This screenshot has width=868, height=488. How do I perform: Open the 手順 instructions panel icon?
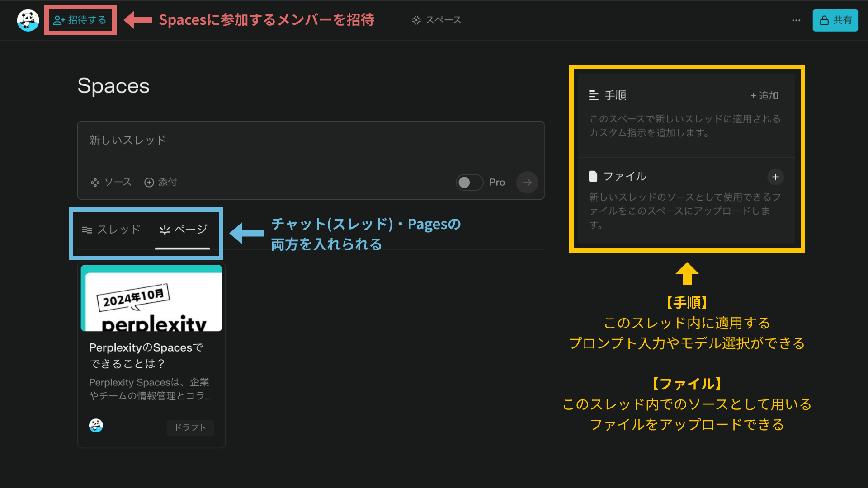(x=594, y=95)
